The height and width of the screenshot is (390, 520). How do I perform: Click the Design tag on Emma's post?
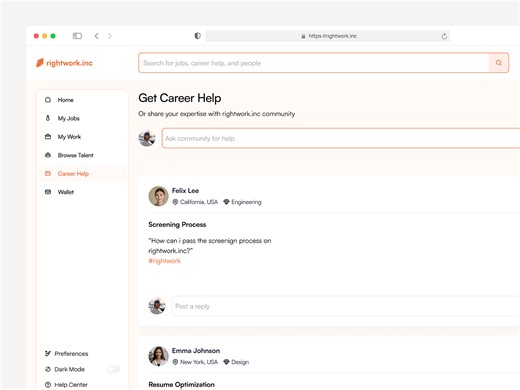click(240, 362)
